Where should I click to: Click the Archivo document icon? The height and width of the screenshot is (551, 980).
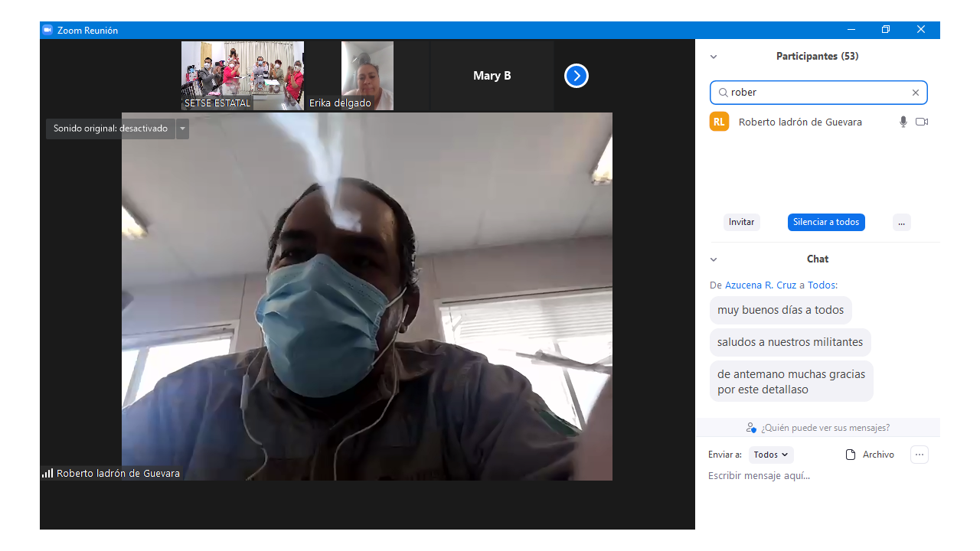[x=851, y=455]
